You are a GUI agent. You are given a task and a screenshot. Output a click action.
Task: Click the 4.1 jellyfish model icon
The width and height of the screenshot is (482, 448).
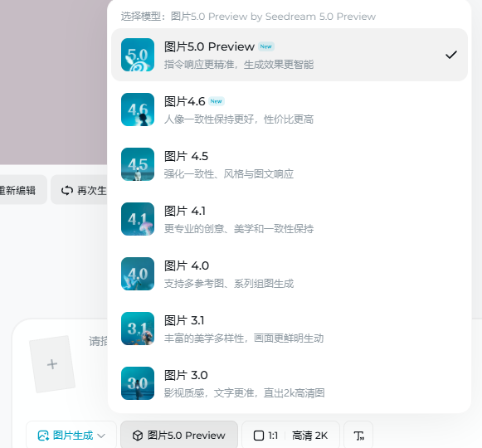pyautogui.click(x=138, y=219)
